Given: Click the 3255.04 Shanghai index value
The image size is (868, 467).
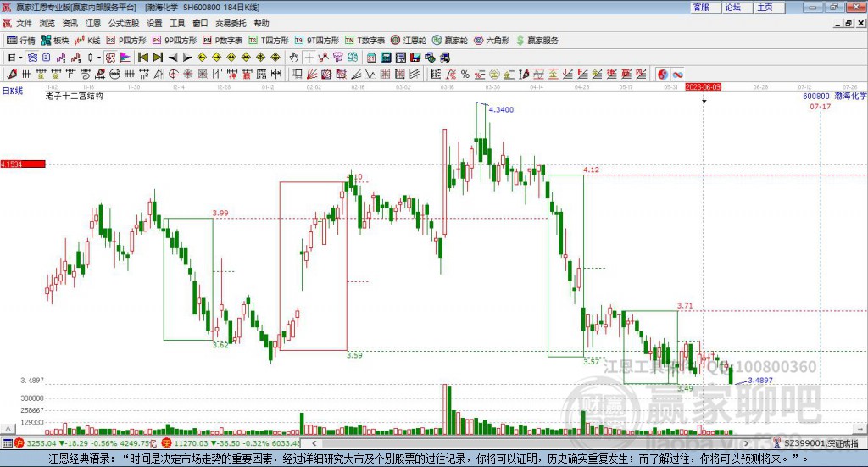Looking at the screenshot, I should click(42, 443).
